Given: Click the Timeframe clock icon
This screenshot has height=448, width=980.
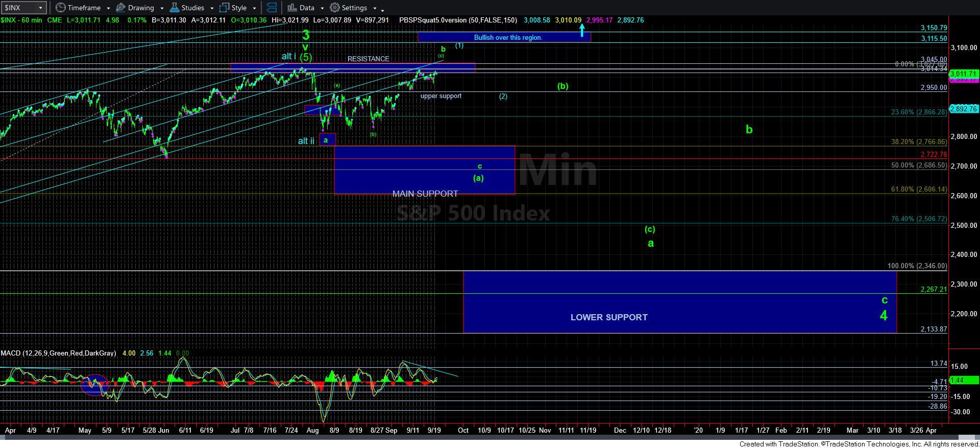Looking at the screenshot, I should (x=61, y=8).
